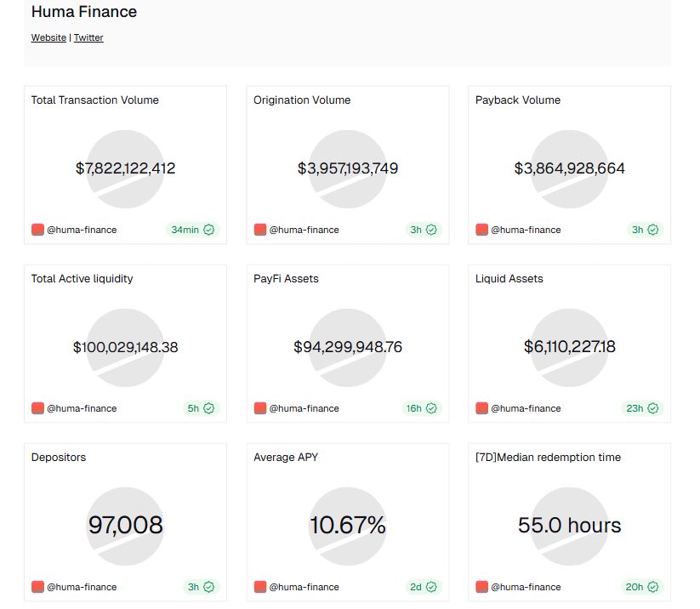
Task: Click the PayFi Assets title
Action: click(x=286, y=279)
